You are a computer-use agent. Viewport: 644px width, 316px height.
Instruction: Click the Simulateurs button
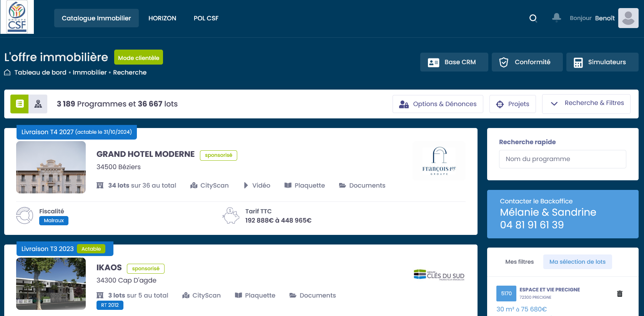point(602,62)
